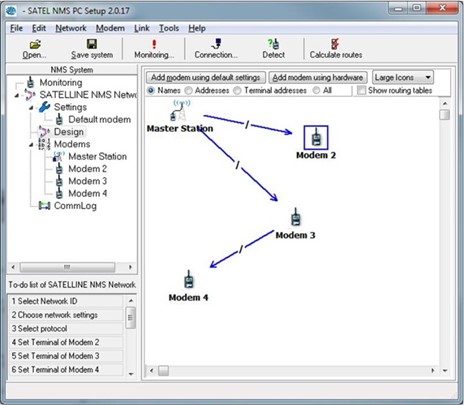Screen dimensions: 464x405
Task: Click the Modem 3 label on the canvas
Action: [295, 235]
